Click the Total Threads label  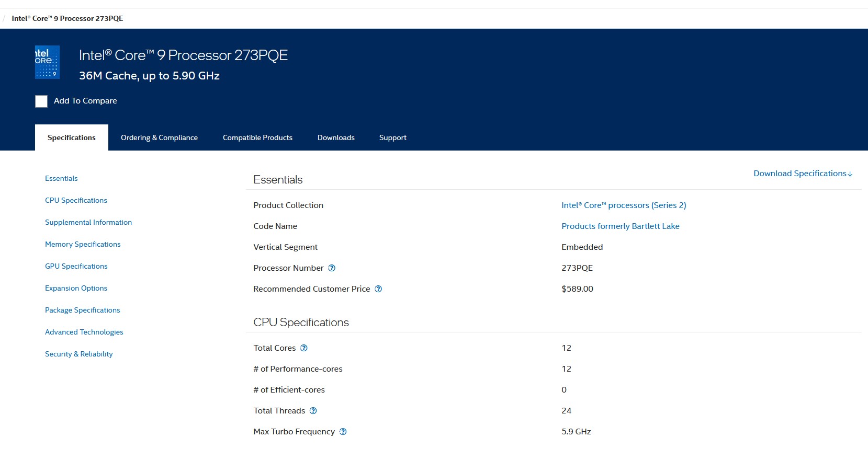[279, 411]
